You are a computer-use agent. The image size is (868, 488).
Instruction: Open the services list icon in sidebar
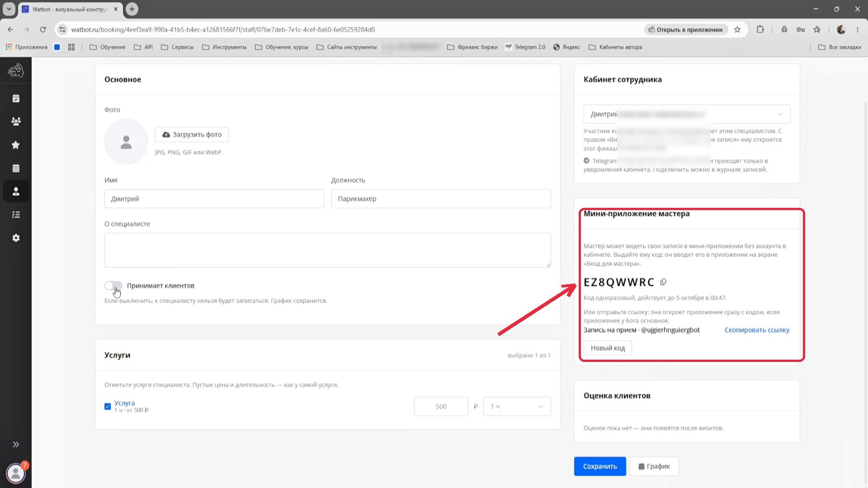click(16, 215)
